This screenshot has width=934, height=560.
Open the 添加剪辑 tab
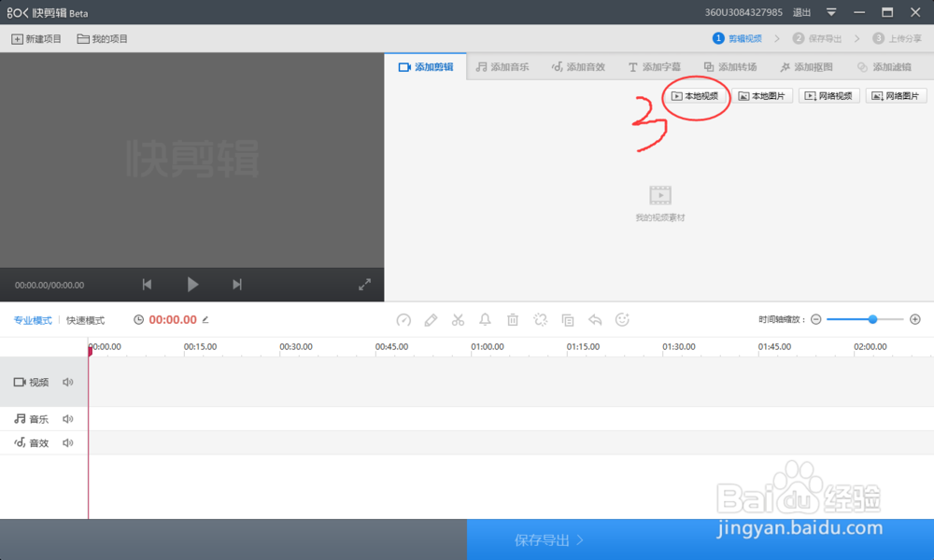pyautogui.click(x=426, y=66)
